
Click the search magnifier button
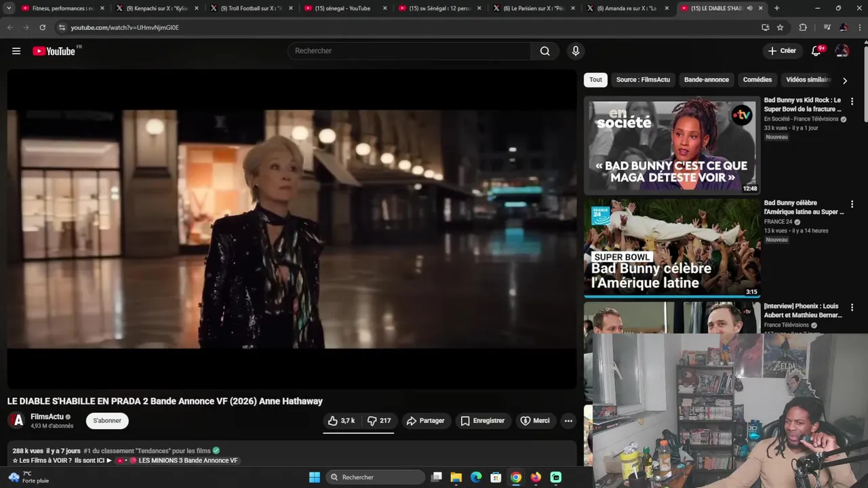pos(545,51)
